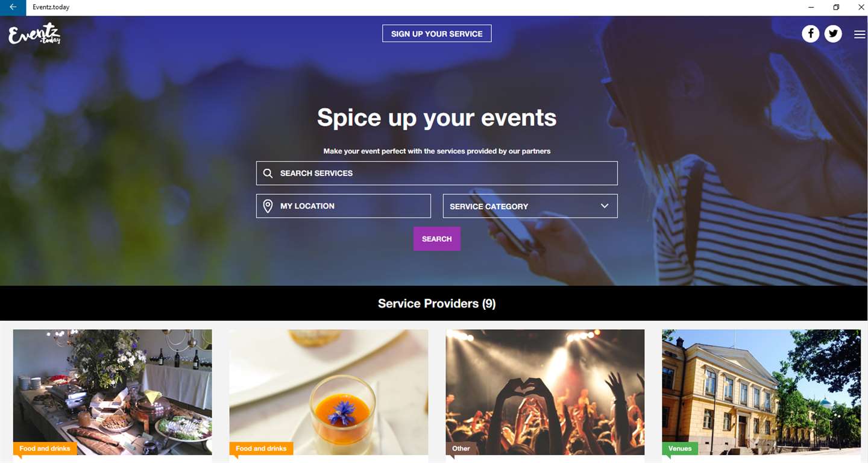Open the dessert glass provider thumbnail
Viewport: 868px width, 463px height.
329,392
